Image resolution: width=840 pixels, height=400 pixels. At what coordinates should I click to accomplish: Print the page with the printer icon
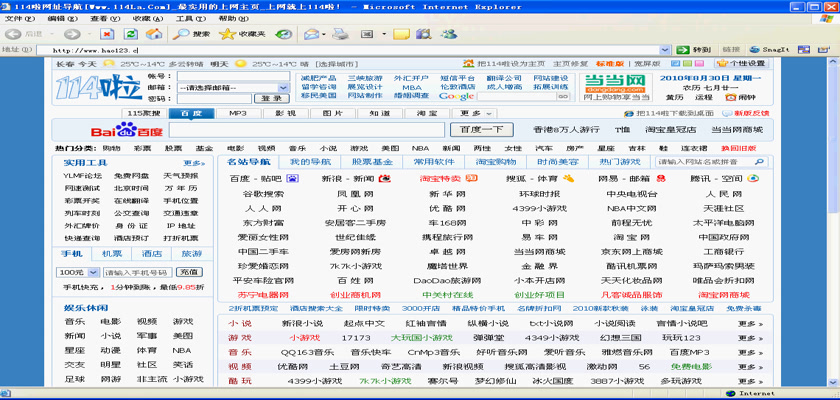pyautogui.click(x=340, y=34)
